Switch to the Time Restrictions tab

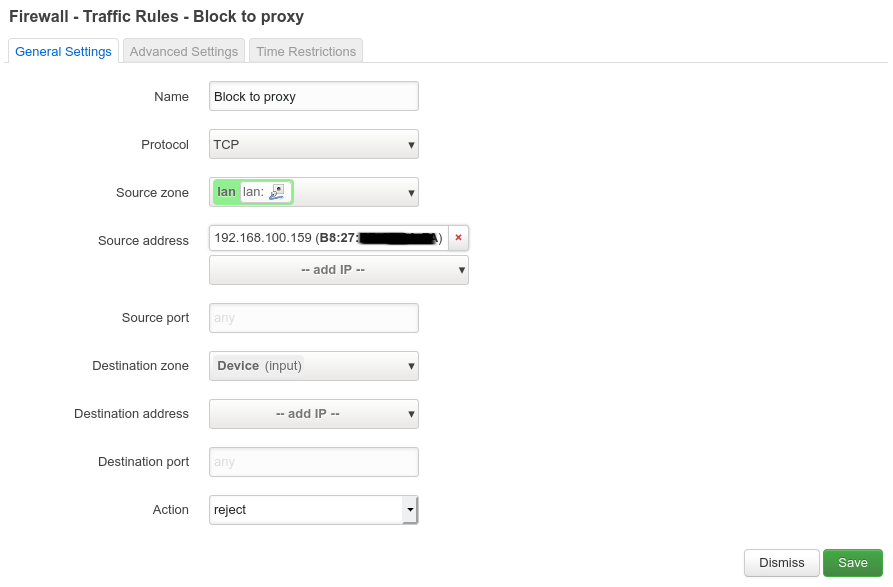(306, 51)
